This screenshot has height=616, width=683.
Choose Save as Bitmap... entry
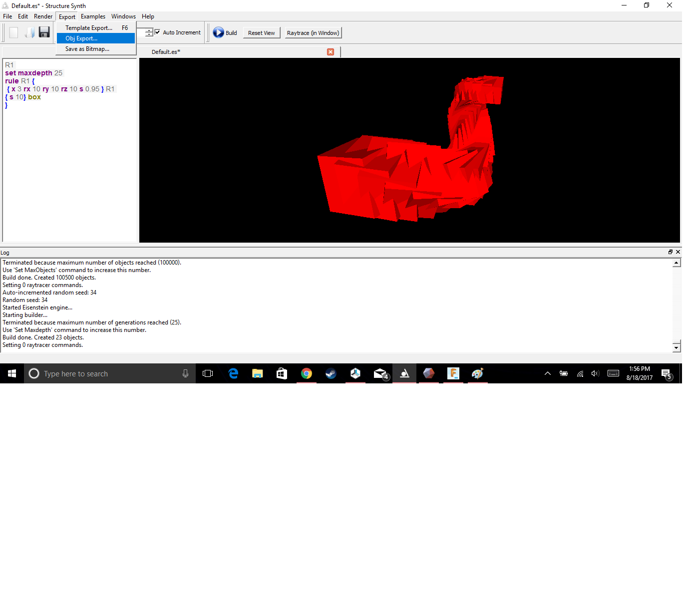click(x=96, y=49)
